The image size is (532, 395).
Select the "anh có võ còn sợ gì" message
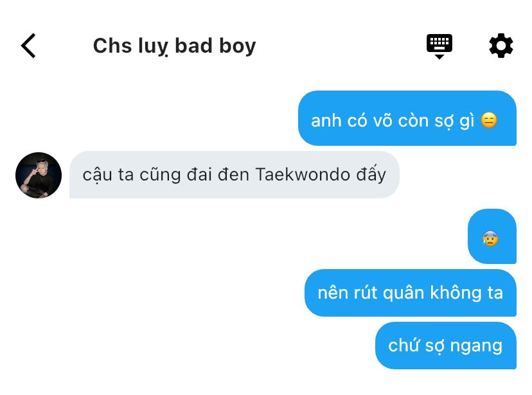407,118
